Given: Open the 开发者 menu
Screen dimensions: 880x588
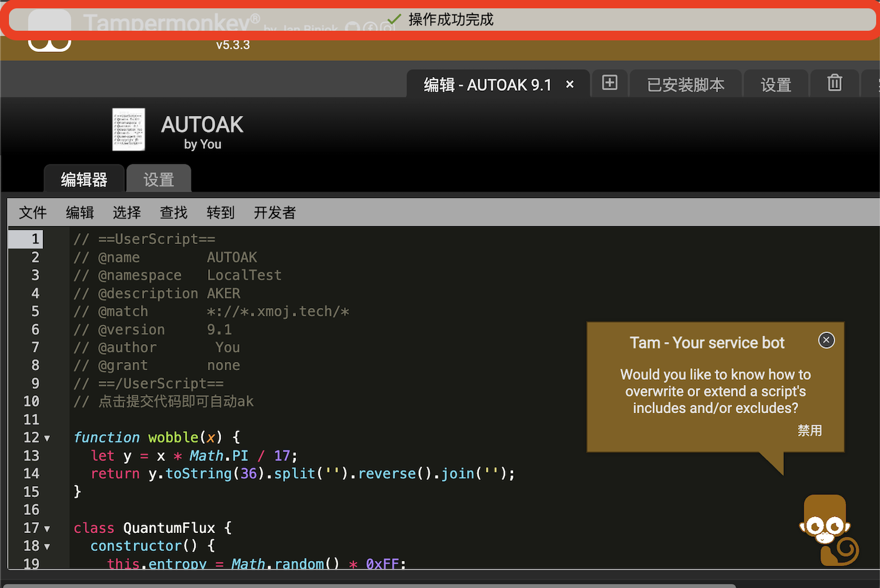Looking at the screenshot, I should [275, 213].
